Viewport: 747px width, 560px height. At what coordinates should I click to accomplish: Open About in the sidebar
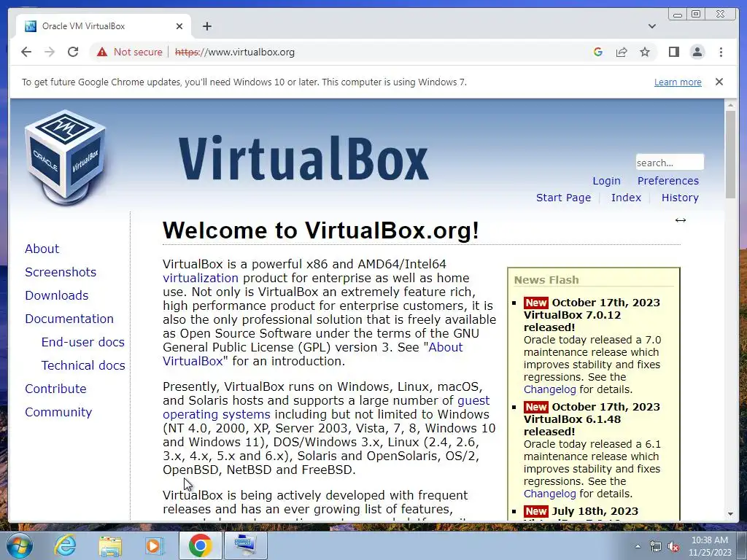pyautogui.click(x=42, y=249)
